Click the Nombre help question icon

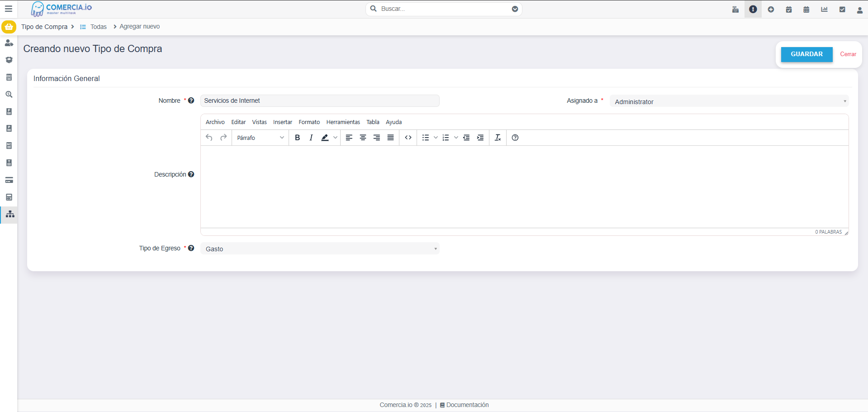click(x=191, y=101)
